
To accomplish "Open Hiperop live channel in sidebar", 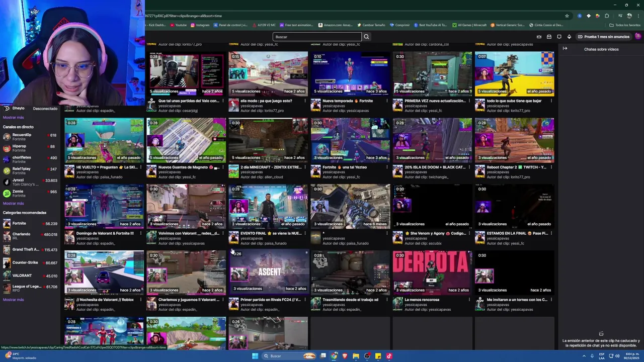I will point(29,148).
